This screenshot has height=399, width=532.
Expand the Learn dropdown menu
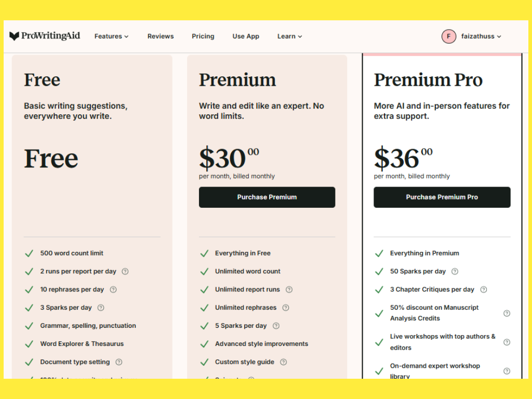point(289,36)
